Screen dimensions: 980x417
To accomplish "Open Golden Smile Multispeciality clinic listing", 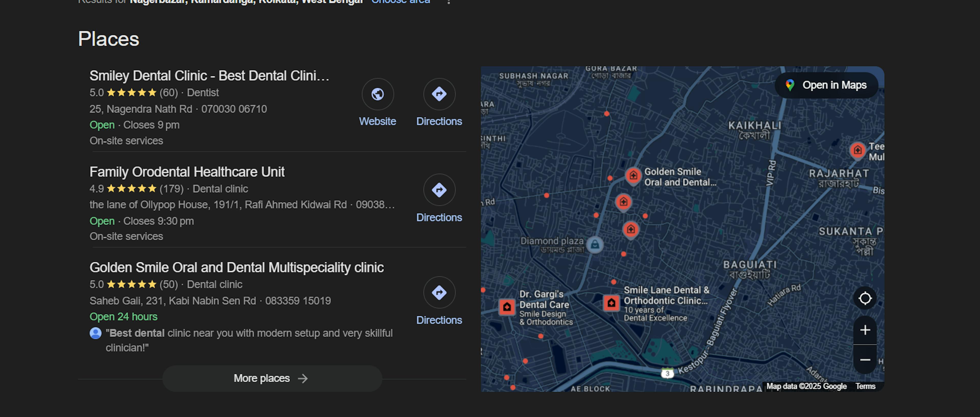I will tap(236, 267).
